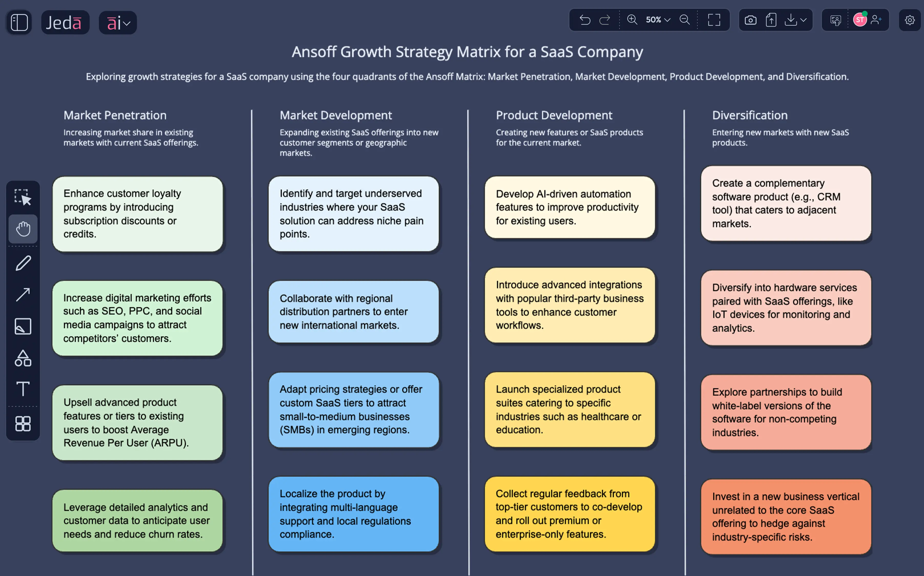The width and height of the screenshot is (924, 576).
Task: Open the Templates grid tool
Action: 23,424
